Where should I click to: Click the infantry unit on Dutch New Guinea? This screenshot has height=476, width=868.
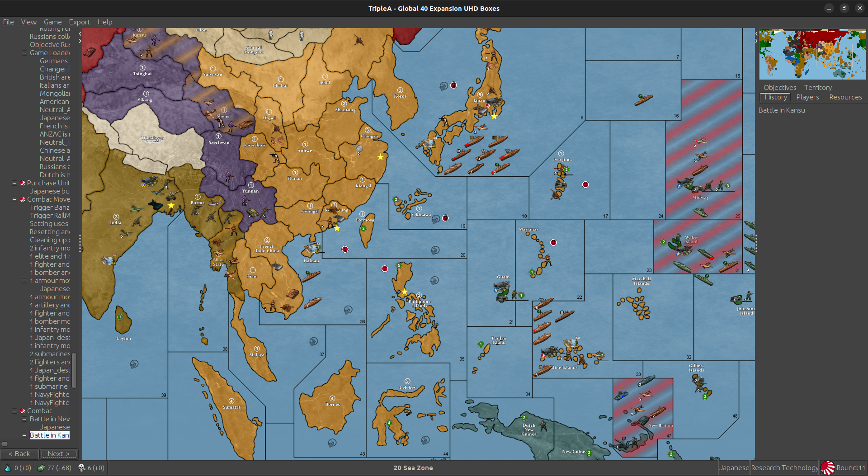[x=543, y=425]
